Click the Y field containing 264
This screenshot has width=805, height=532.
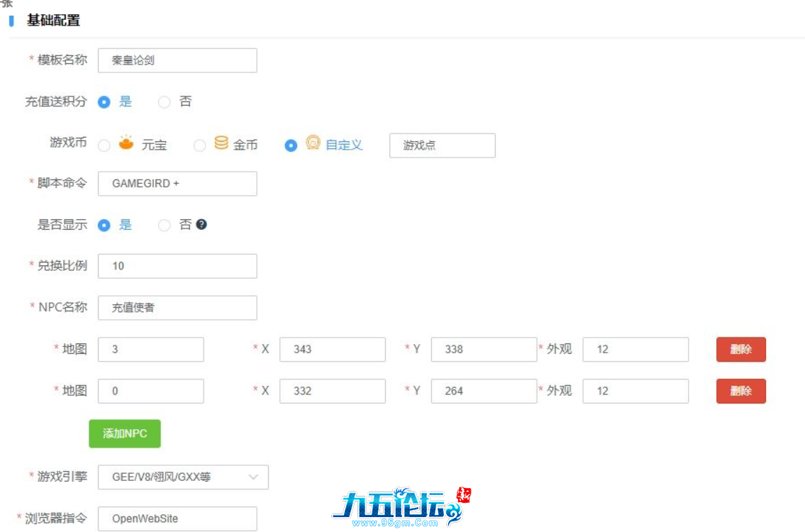click(484, 391)
